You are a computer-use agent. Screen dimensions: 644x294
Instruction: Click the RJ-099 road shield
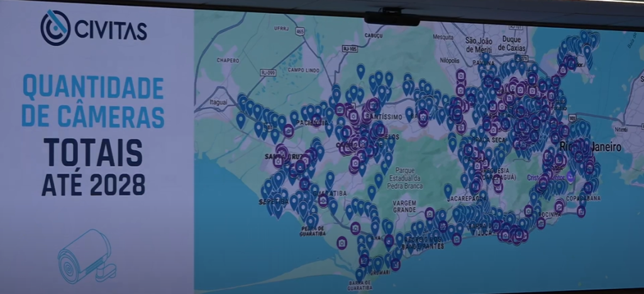(268, 72)
